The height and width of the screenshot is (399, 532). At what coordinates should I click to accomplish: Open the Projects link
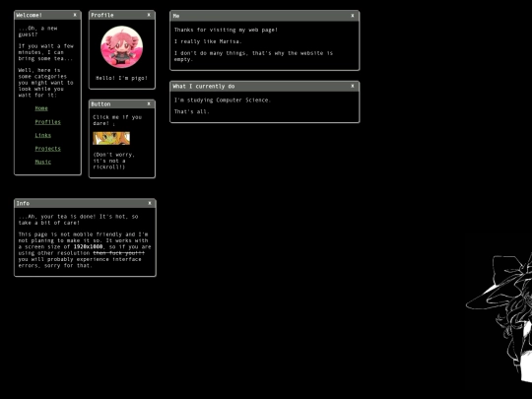[48, 149]
